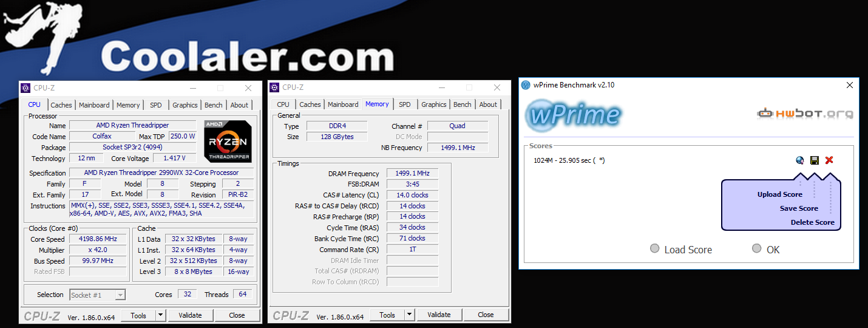Open About tab in left CPU-Z window

click(239, 105)
